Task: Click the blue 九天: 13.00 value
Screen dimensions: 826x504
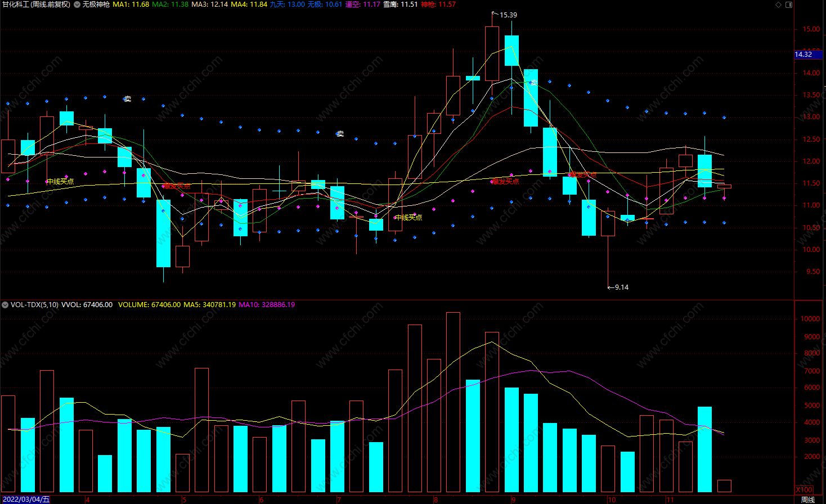Action: point(288,4)
